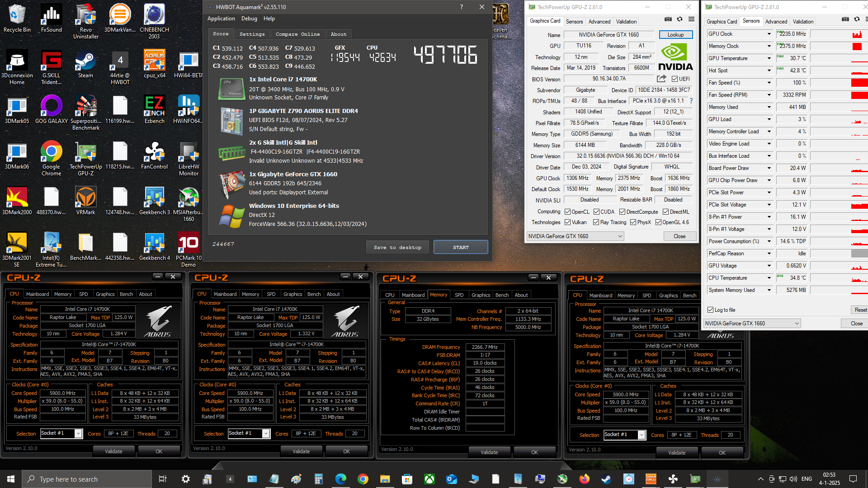Toggle the CUDA checkbox in GPU-Z

click(596, 212)
